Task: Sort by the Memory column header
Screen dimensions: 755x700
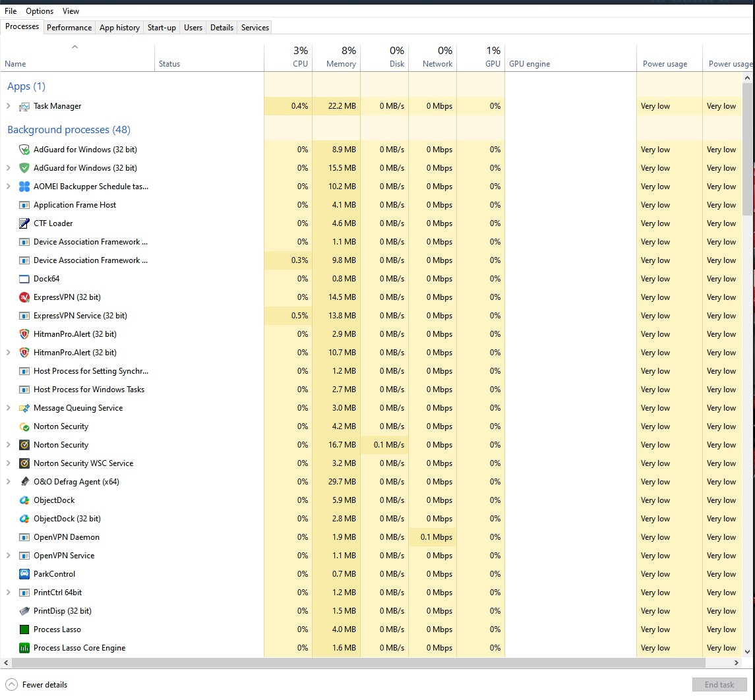Action: click(x=336, y=57)
